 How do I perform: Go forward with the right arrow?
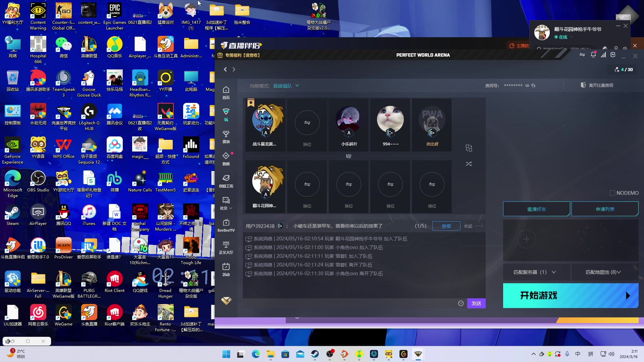tap(234, 69)
